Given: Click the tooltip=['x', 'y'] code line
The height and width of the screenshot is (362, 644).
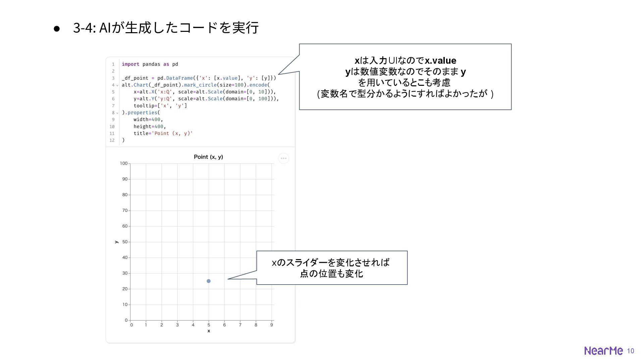Looking at the screenshot, I should pos(160,106).
